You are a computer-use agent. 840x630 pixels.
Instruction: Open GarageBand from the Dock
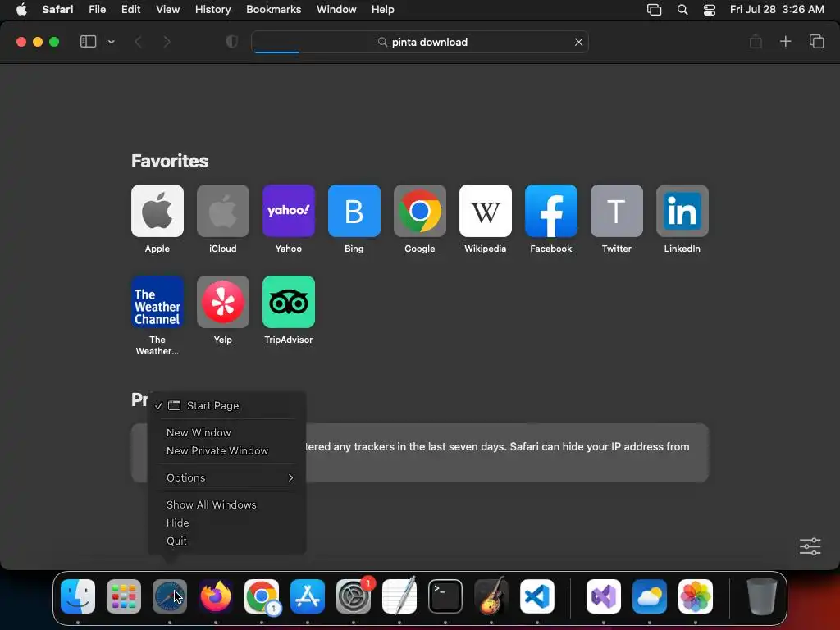coord(491,596)
